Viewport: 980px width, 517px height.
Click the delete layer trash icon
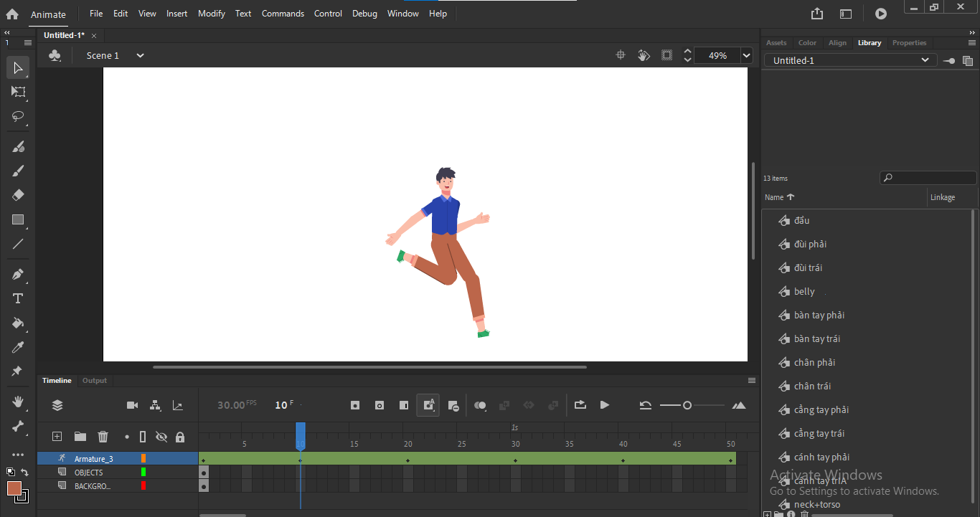pos(103,437)
